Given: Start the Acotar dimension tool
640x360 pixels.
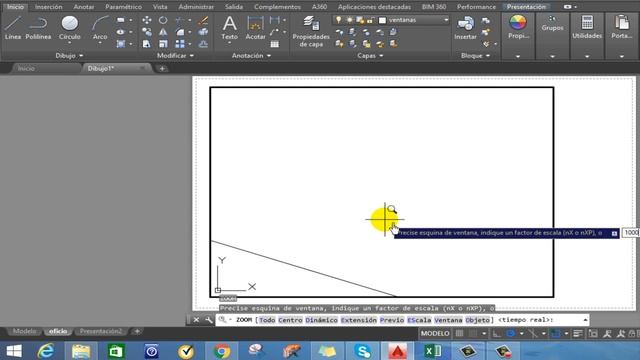Looking at the screenshot, I should point(255,28).
